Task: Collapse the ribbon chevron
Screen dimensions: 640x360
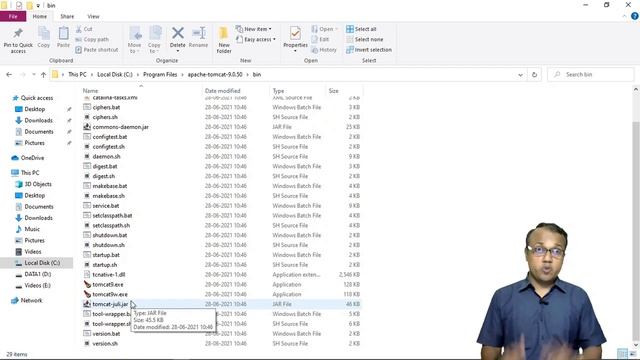Action: [624, 16]
